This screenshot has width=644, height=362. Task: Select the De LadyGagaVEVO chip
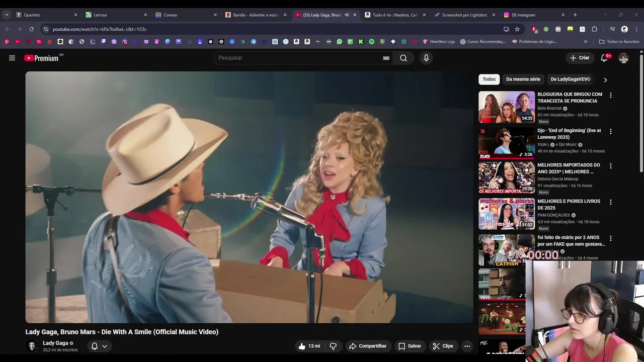tap(571, 79)
